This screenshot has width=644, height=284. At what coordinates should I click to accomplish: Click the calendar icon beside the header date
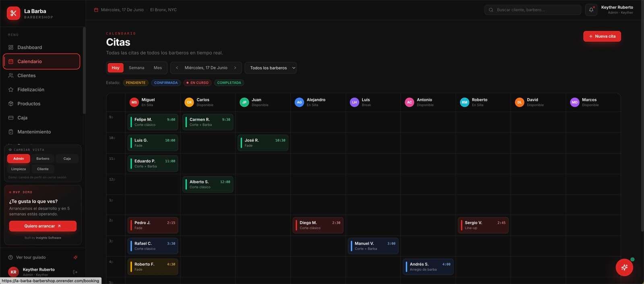tap(96, 10)
